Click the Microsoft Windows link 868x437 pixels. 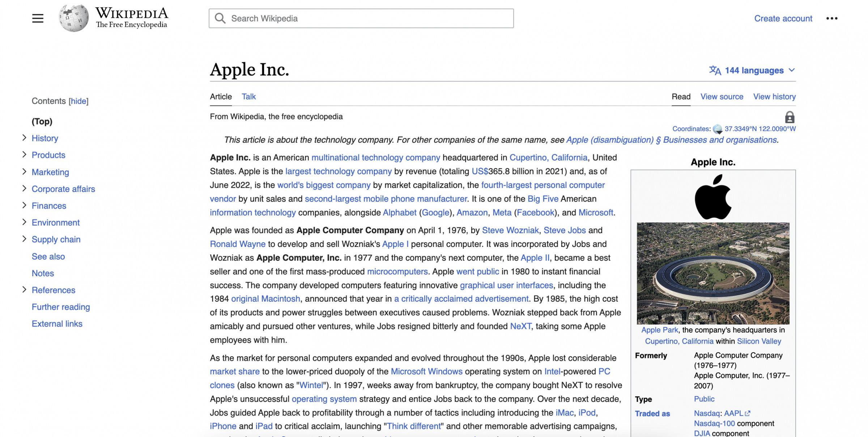pyautogui.click(x=426, y=371)
